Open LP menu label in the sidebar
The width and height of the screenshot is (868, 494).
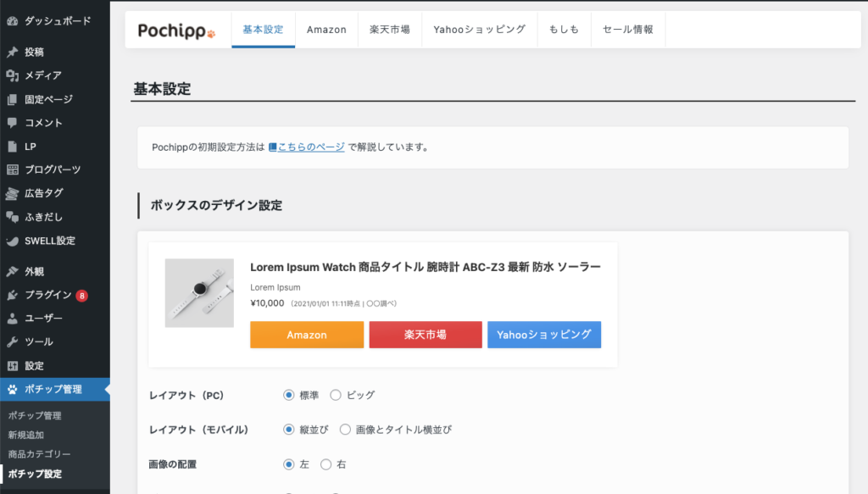pos(31,147)
